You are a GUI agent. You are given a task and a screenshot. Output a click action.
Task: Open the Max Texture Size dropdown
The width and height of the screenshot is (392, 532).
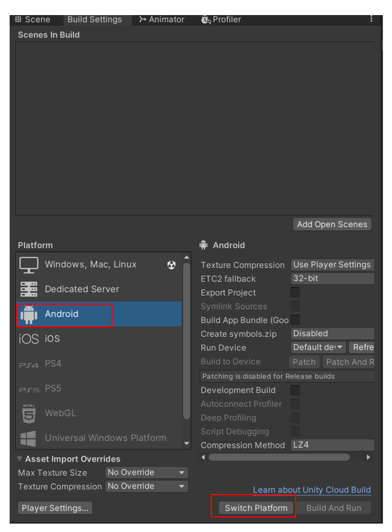(146, 472)
